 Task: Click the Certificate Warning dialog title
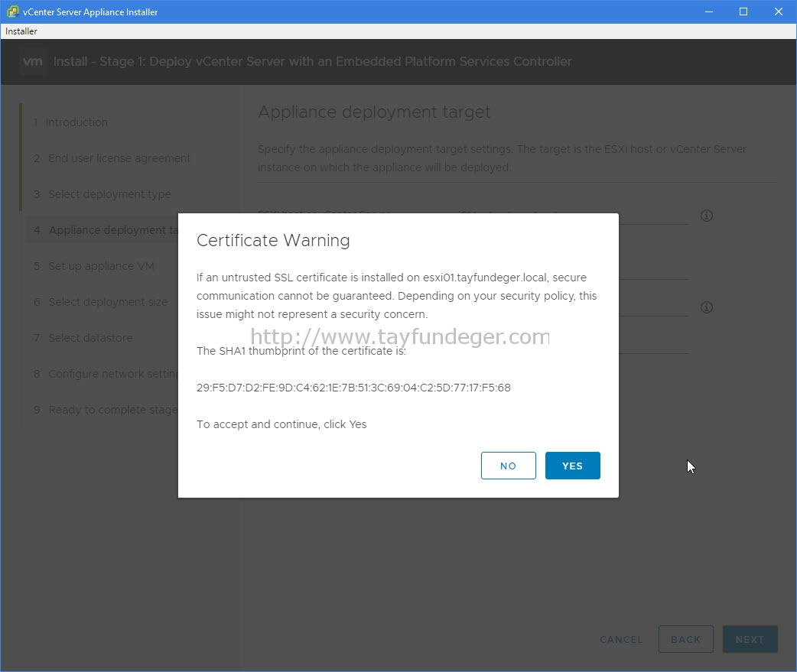point(273,240)
